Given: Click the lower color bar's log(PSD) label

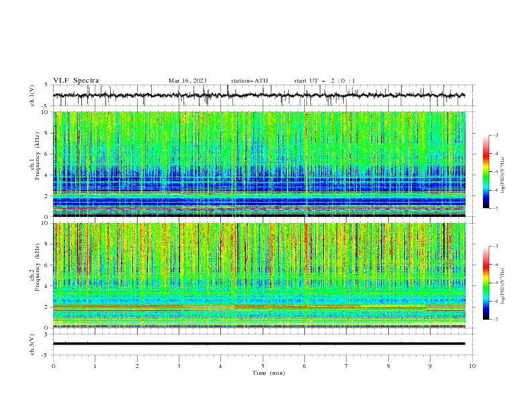Looking at the screenshot, I should 502,286.
